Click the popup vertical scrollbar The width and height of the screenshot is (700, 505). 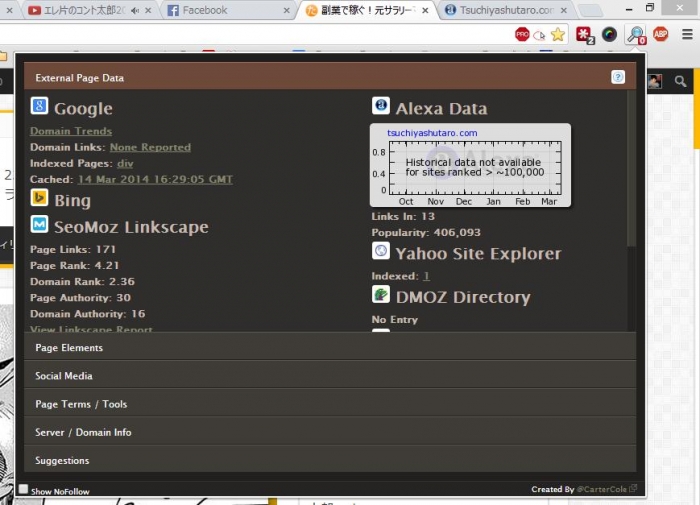[631, 168]
